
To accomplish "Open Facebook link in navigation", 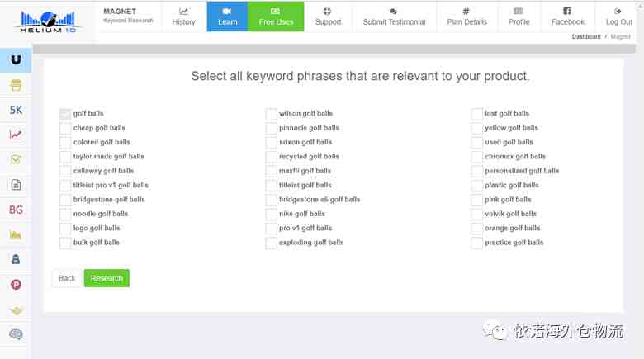I will tap(567, 17).
